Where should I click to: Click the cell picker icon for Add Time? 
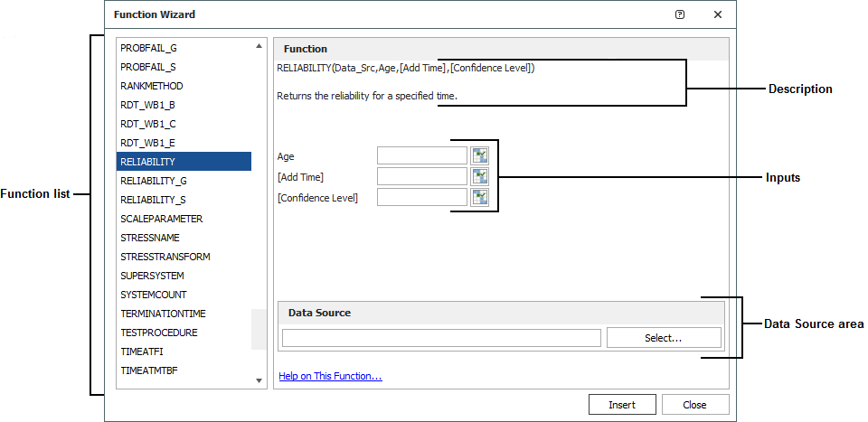479,176
